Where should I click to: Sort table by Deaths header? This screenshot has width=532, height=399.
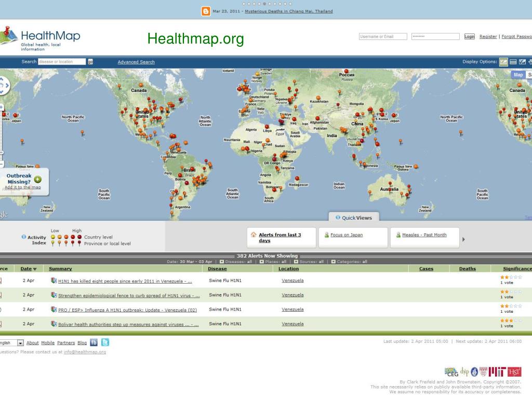click(467, 269)
